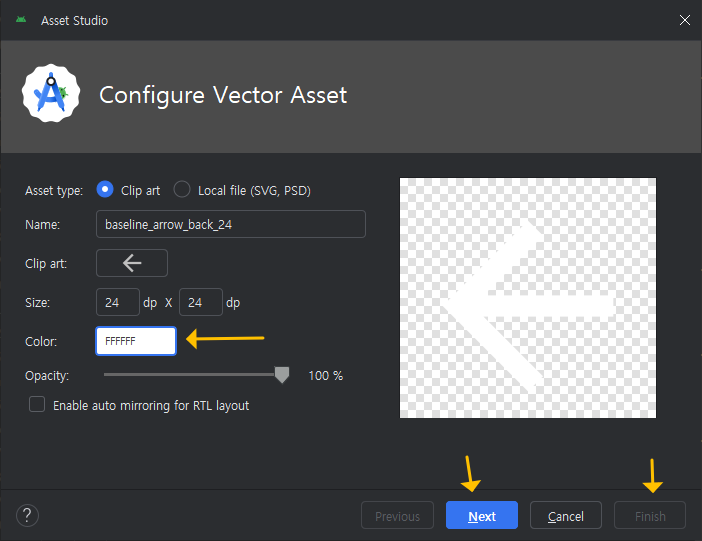Click the 100 % opacity value

coord(325,376)
